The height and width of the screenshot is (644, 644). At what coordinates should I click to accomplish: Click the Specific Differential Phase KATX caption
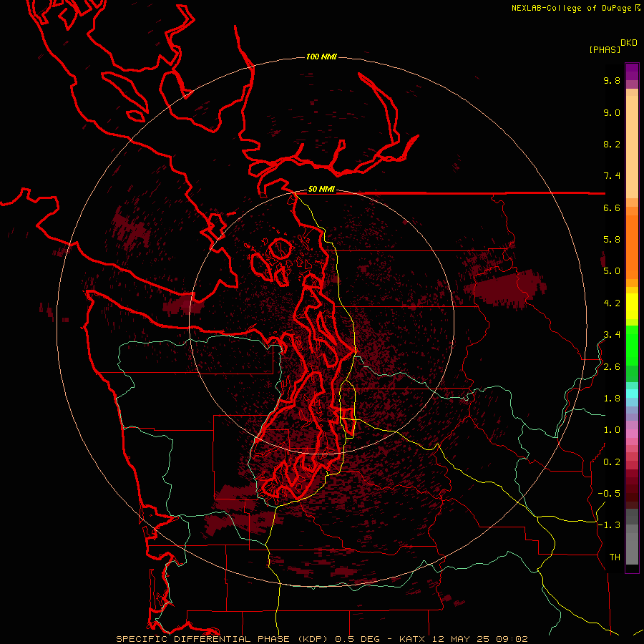tap(321, 639)
